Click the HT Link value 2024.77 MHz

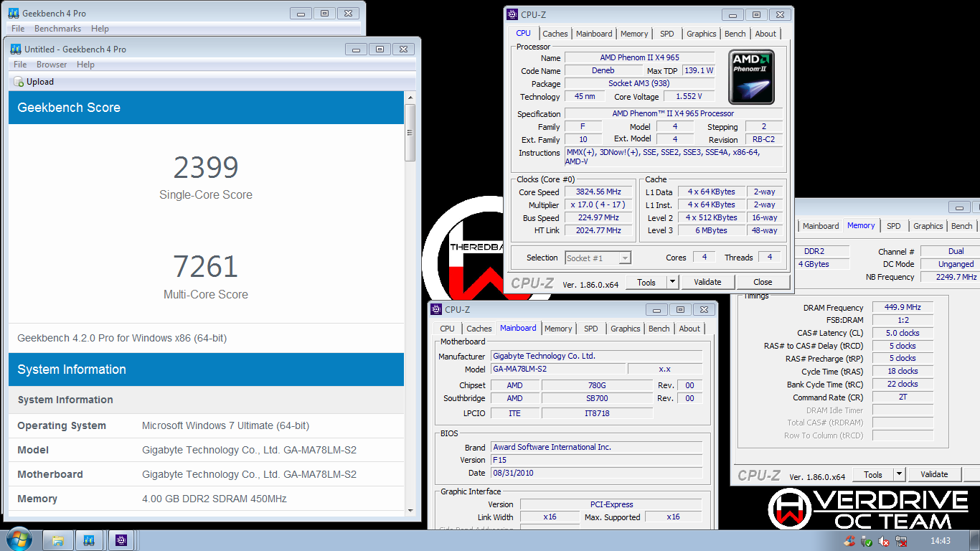pyautogui.click(x=598, y=231)
